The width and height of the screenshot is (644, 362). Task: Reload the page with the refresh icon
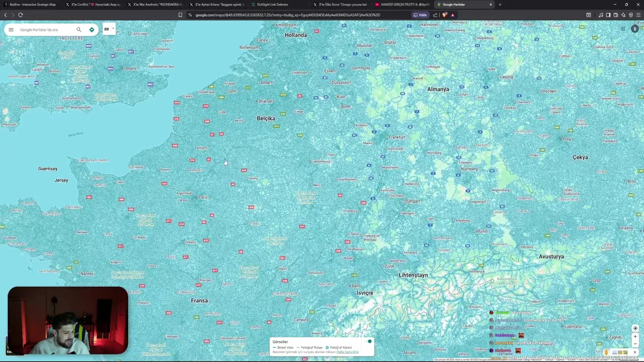click(21, 15)
